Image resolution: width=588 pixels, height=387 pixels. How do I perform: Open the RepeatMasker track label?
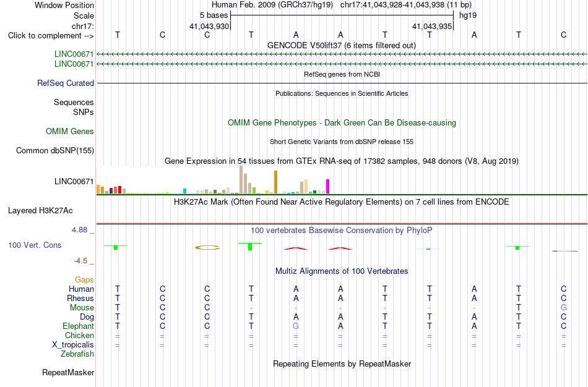[68, 372]
